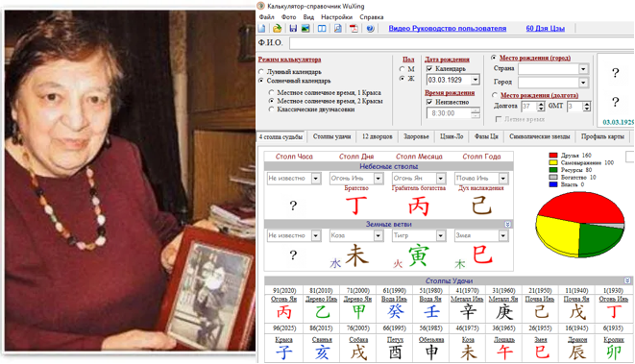
Task: Choose the М gender radio button
Action: click(402, 69)
